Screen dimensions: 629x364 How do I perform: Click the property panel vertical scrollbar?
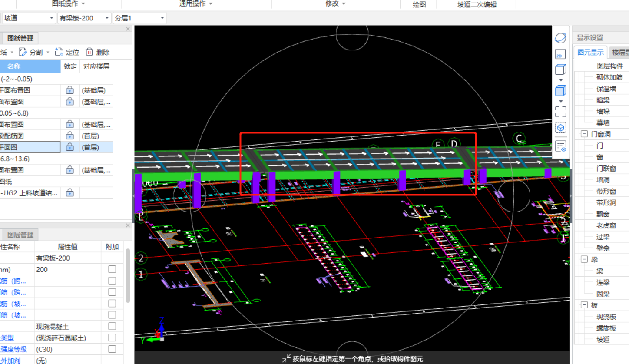tap(128, 276)
